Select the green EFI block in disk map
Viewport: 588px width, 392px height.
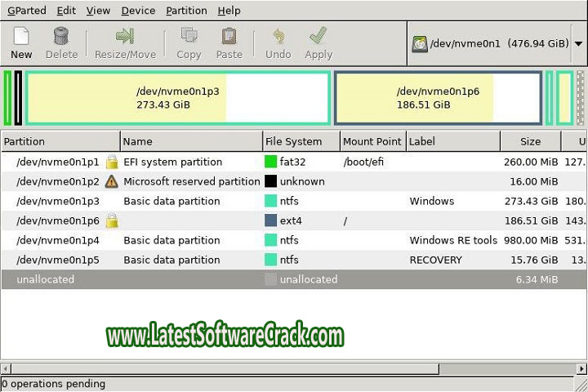tap(7, 98)
